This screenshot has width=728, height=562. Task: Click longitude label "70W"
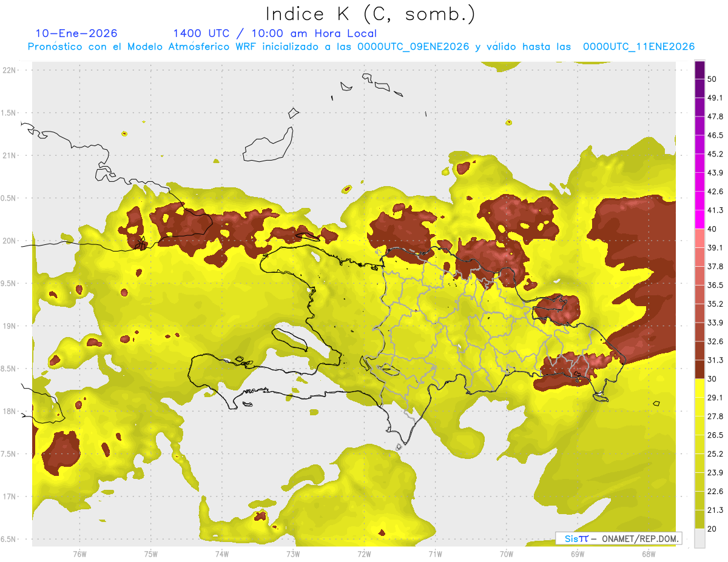(506, 554)
